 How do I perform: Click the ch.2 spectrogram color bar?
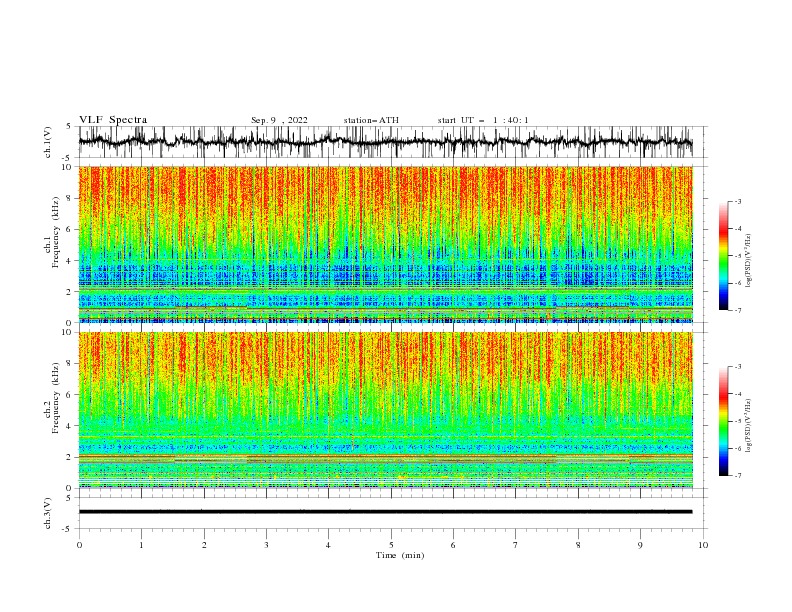click(723, 421)
